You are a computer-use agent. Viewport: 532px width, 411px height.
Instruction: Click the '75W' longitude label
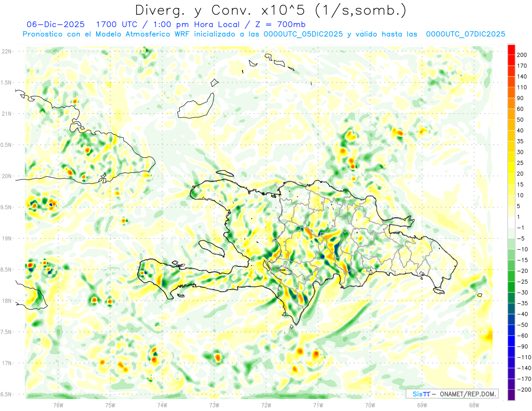click(x=110, y=405)
